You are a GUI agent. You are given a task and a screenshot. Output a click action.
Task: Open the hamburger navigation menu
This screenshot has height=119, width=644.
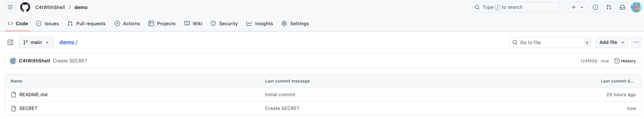coord(10,7)
